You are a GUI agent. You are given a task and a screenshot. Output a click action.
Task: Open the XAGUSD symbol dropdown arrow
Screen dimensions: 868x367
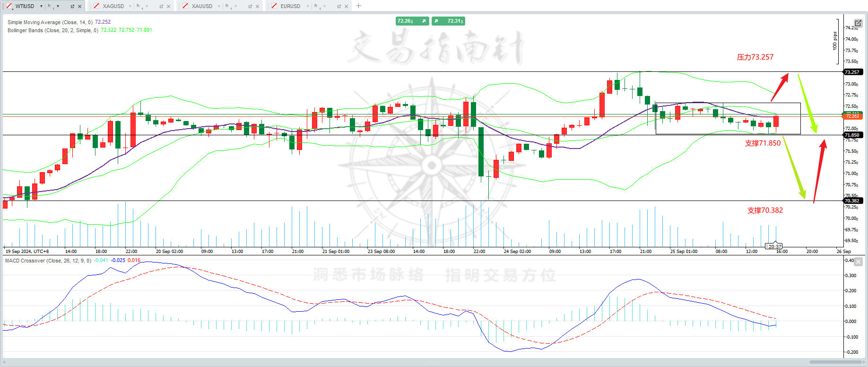pyautogui.click(x=130, y=6)
